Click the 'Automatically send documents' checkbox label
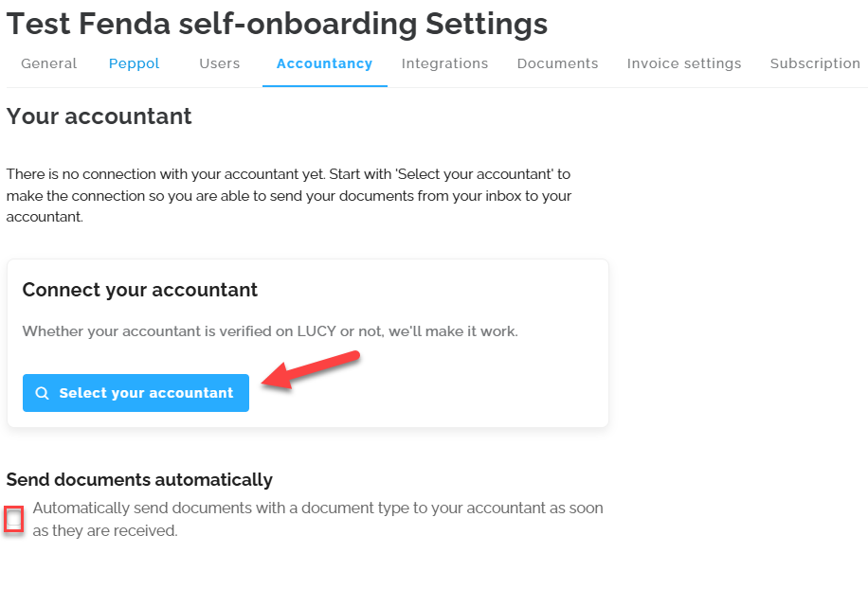Image resolution: width=868 pixels, height=589 pixels. pyautogui.click(x=317, y=519)
